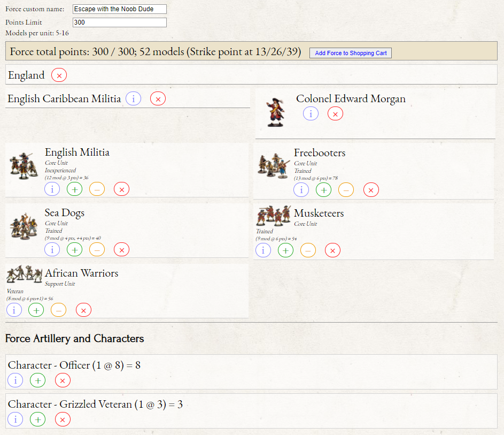The width and height of the screenshot is (504, 435).
Task: Add a model to English Militia
Action: [x=74, y=189]
